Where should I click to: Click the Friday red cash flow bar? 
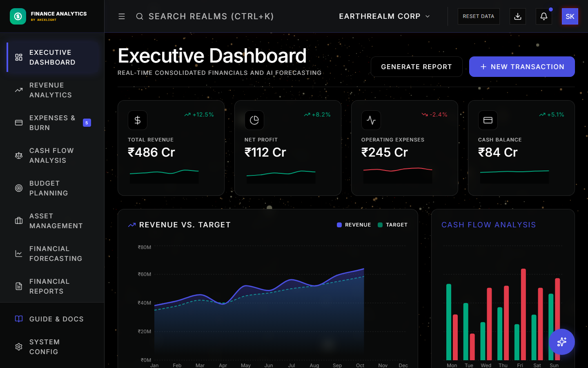click(523, 314)
